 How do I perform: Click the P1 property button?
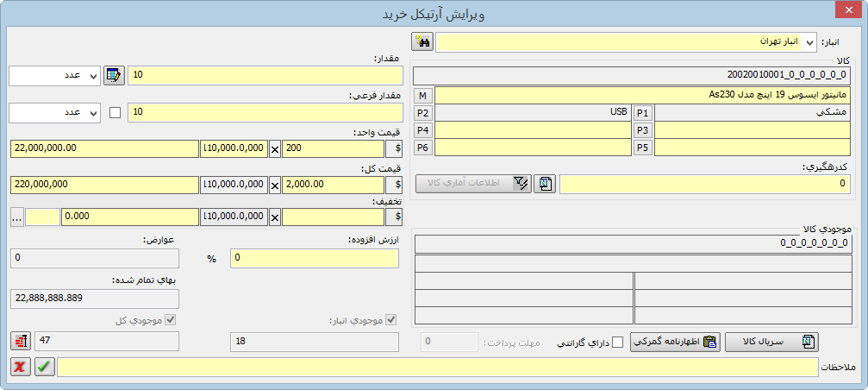(643, 113)
